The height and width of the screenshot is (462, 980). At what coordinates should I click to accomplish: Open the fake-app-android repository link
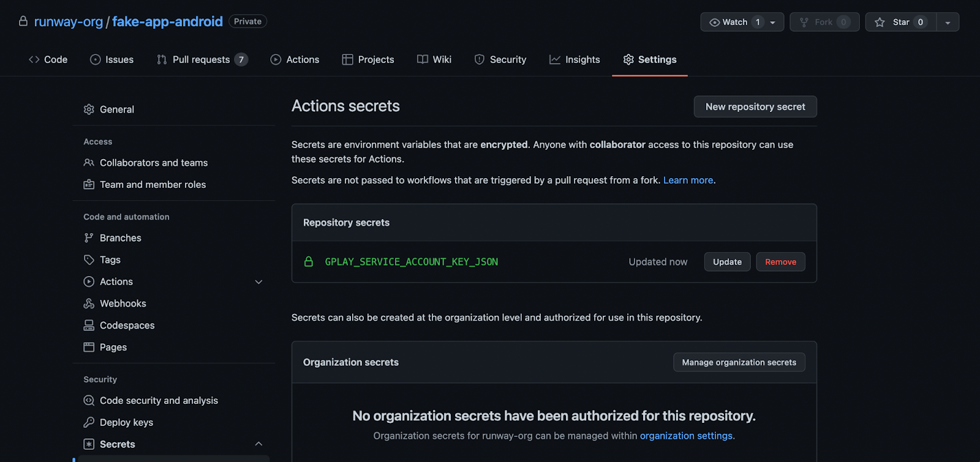[x=167, y=21]
